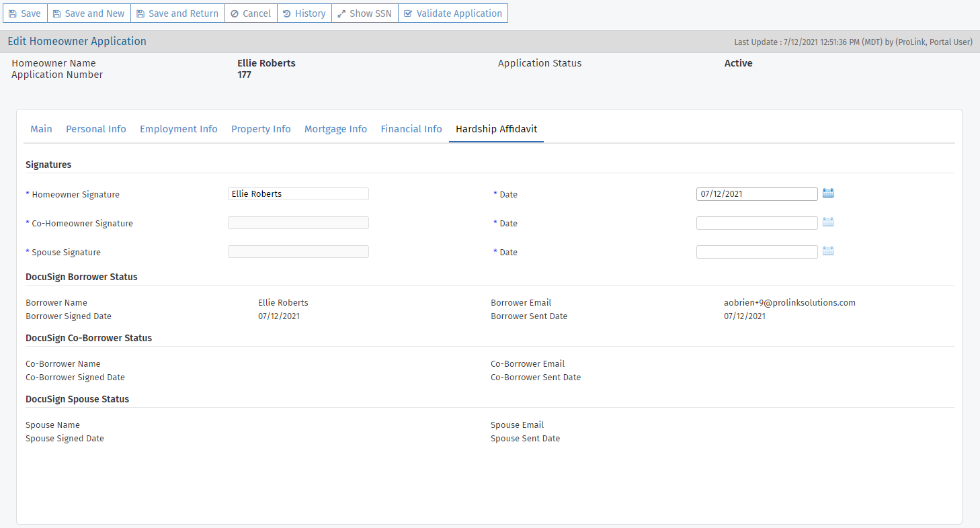This screenshot has height=528, width=980.
Task: Run Validate Application
Action: pos(452,13)
